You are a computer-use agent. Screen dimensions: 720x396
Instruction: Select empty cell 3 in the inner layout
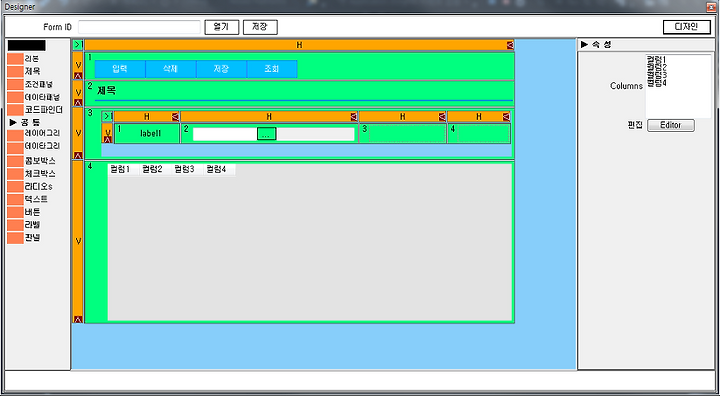[403, 133]
